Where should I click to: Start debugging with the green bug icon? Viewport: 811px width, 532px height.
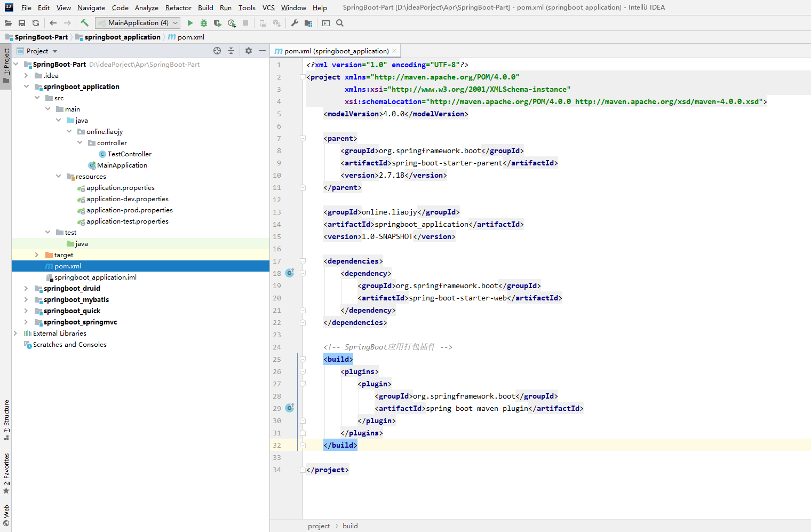coord(204,23)
